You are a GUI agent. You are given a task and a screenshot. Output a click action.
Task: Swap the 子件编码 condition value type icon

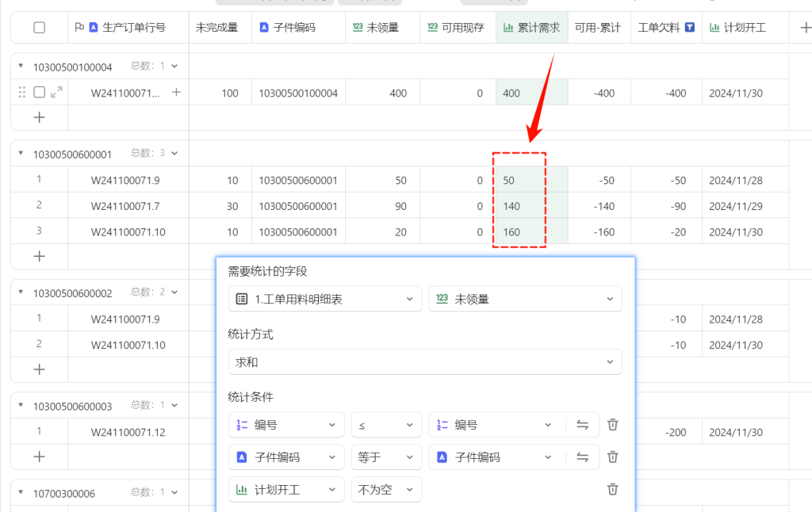(x=583, y=457)
